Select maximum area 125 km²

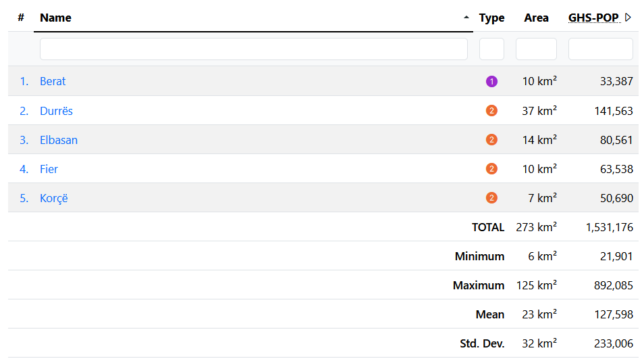537,285
